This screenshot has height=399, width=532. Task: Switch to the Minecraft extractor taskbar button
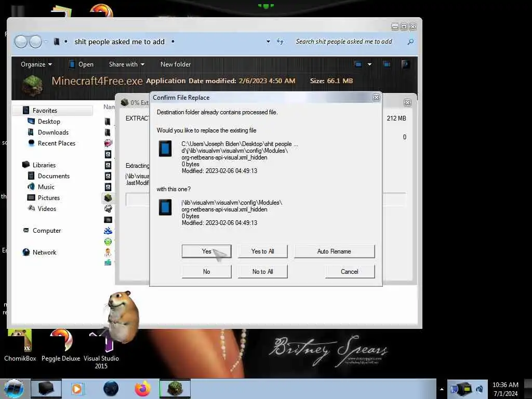click(175, 389)
